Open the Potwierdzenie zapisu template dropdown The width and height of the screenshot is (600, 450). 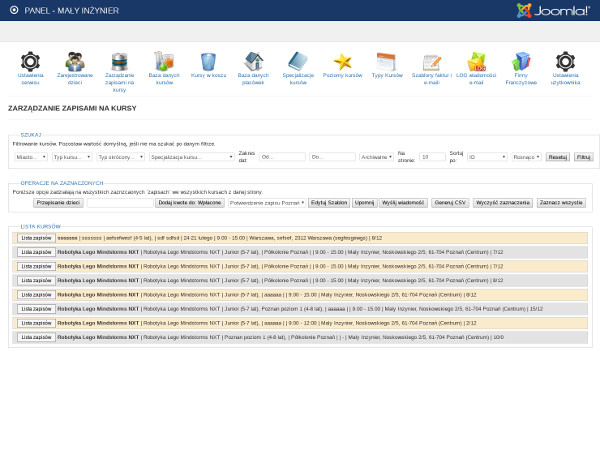click(266, 202)
